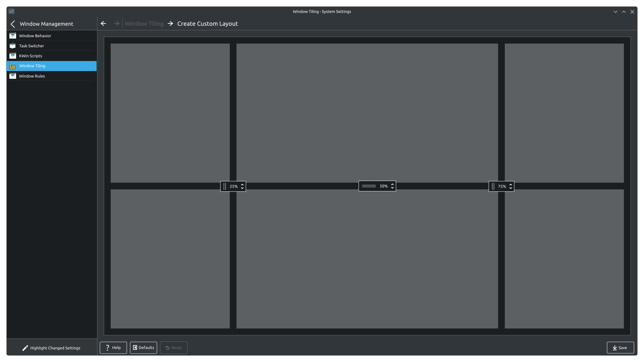Image resolution: width=644 pixels, height=362 pixels.
Task: Click the 50% horizontal splitter handle
Action: click(x=369, y=186)
